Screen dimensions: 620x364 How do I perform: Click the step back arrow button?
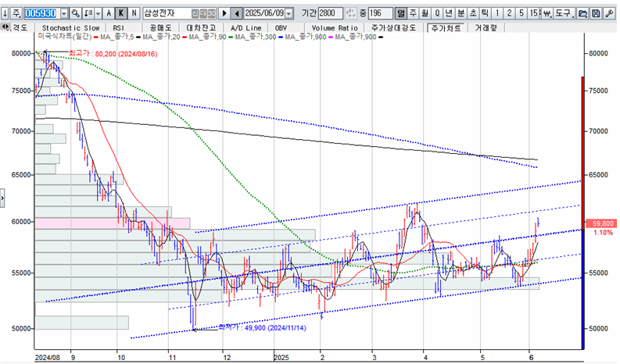[x=236, y=13]
